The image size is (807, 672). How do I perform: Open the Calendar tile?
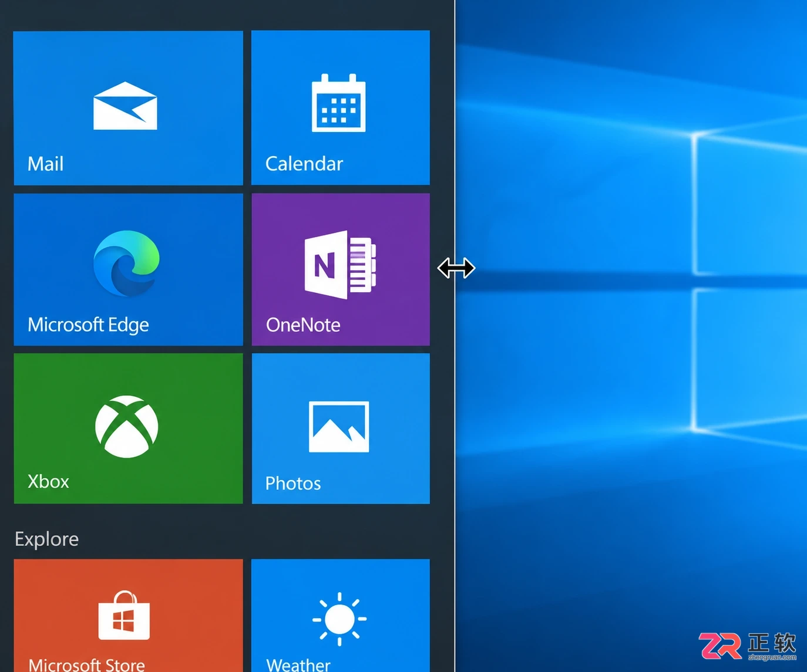[x=341, y=108]
